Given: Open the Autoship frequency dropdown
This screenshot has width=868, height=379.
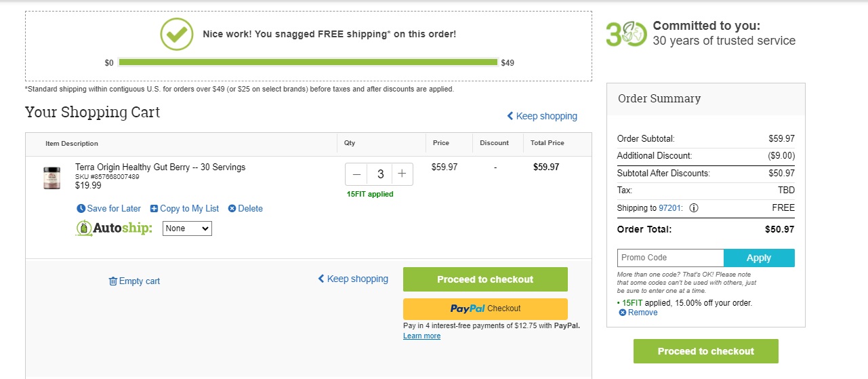Looking at the screenshot, I should (x=188, y=228).
